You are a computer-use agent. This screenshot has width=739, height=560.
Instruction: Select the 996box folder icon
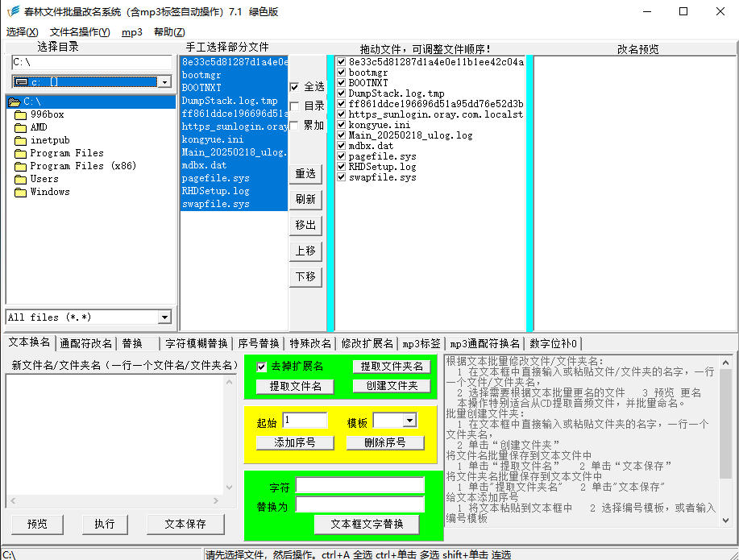pos(21,114)
